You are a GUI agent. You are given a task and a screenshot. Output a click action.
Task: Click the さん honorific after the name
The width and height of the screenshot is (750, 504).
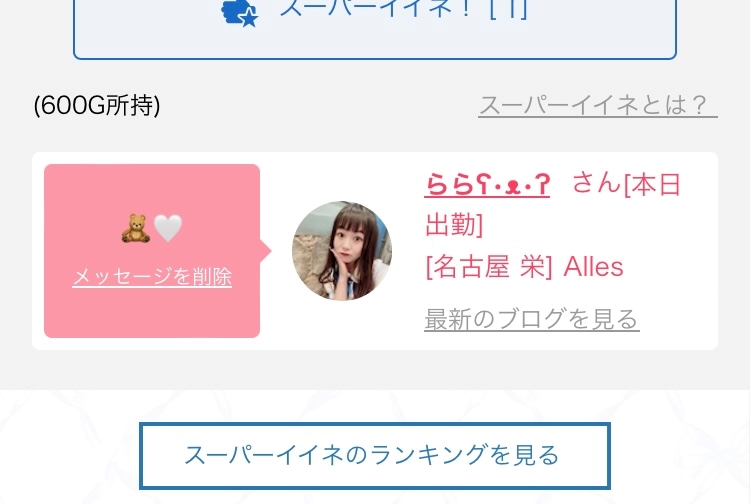click(x=596, y=184)
